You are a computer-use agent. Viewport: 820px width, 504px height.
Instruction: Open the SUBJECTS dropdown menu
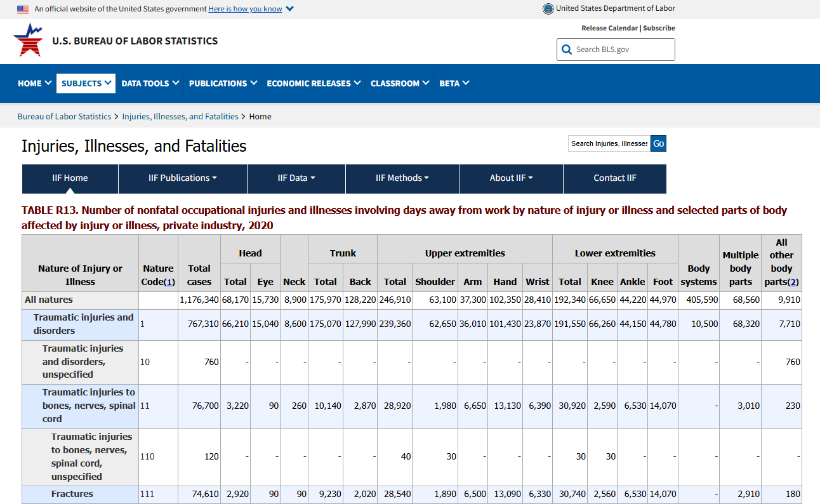[x=86, y=83]
